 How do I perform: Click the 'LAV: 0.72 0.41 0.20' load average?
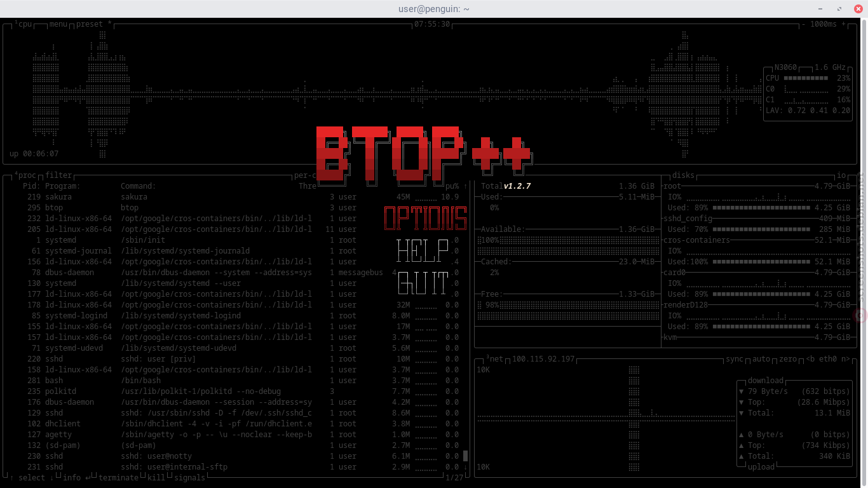point(808,111)
